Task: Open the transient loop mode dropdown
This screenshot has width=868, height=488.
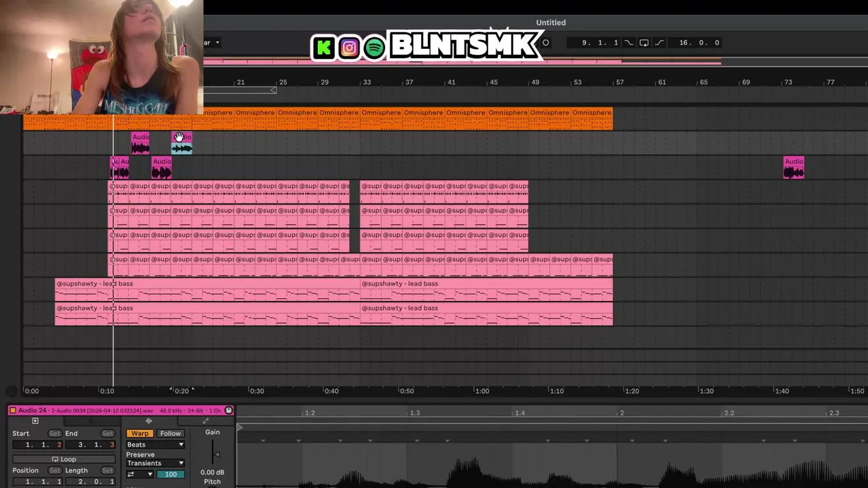Action: click(140, 474)
